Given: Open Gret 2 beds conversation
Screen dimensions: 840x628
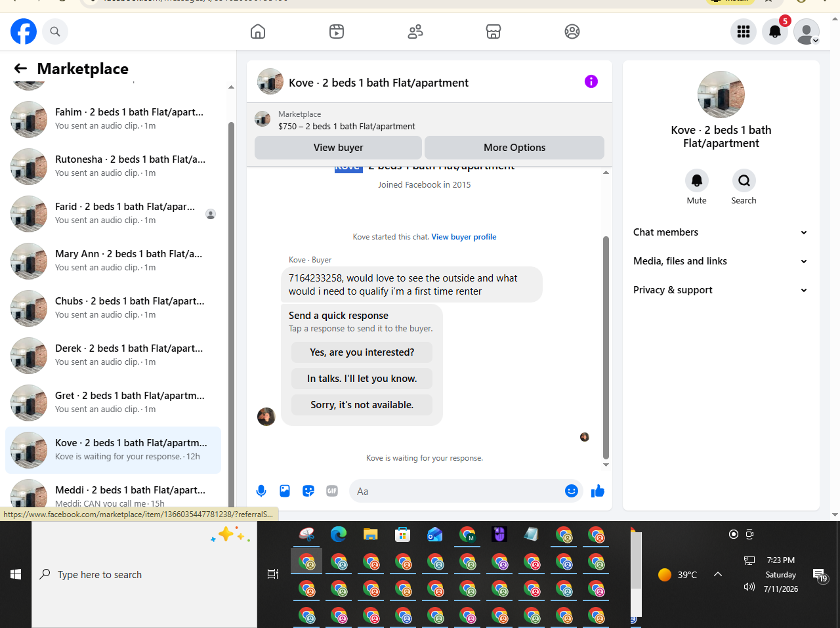Looking at the screenshot, I should pos(113,403).
